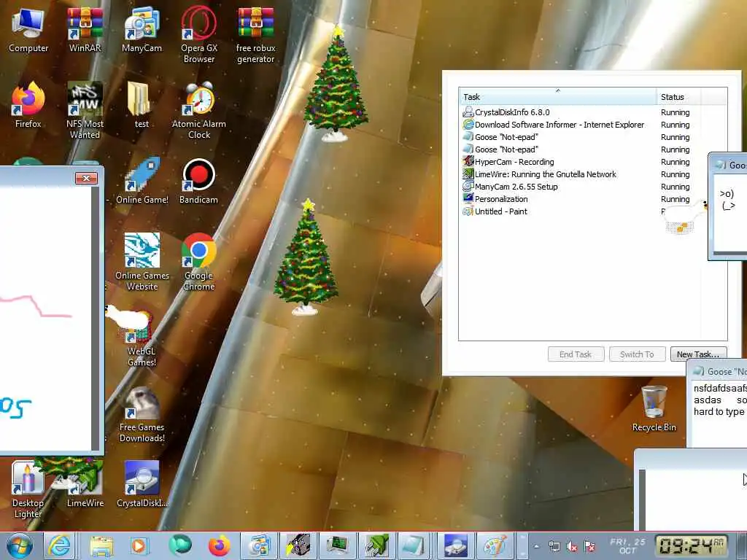Switch to Firefox on the taskbar

[219, 546]
